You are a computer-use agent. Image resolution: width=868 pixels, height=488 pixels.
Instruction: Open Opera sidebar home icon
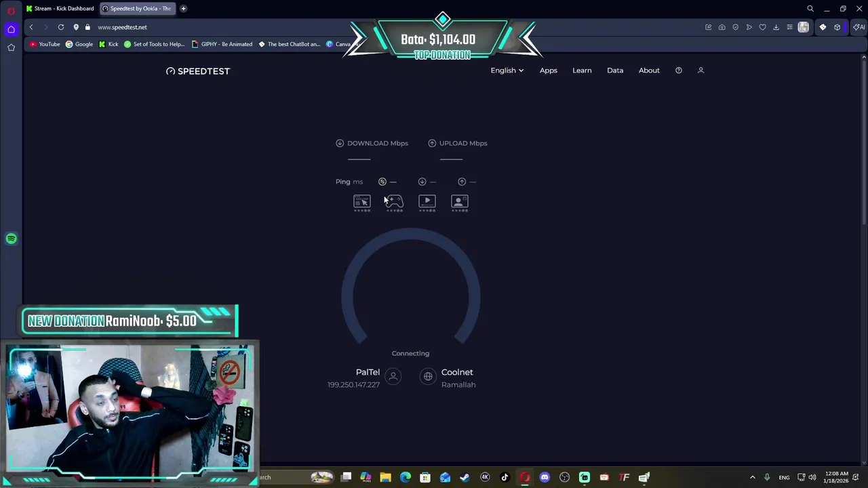[x=11, y=29]
